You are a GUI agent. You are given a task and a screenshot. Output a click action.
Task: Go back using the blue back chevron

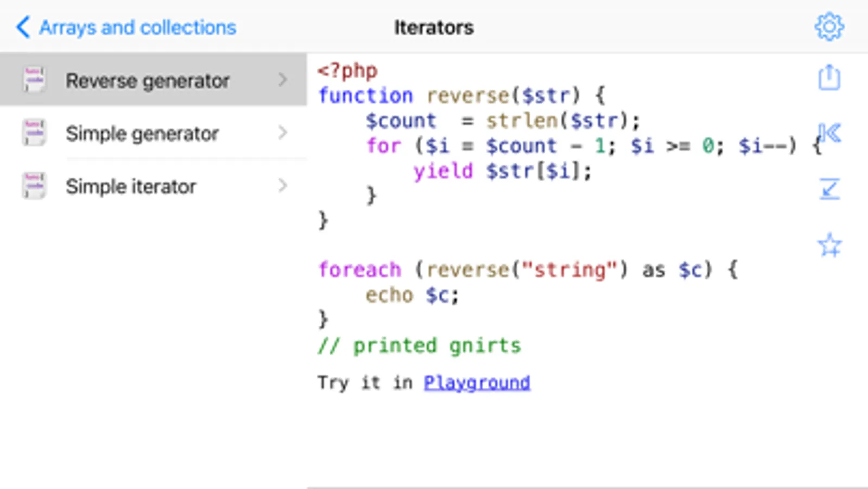pyautogui.click(x=23, y=27)
